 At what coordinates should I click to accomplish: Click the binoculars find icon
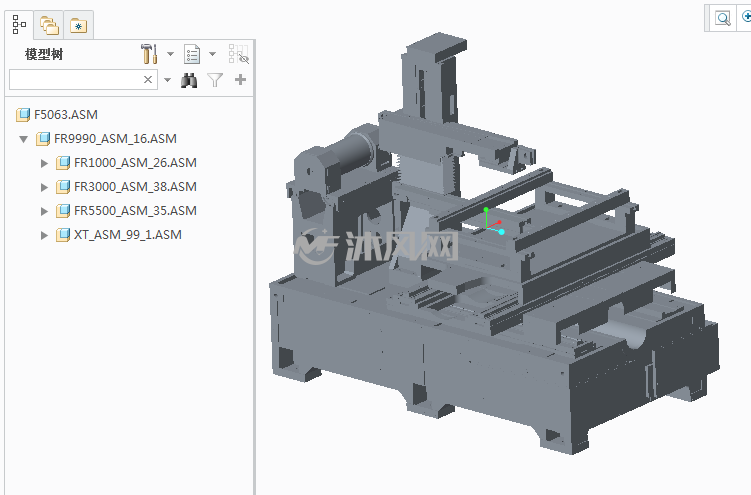189,80
